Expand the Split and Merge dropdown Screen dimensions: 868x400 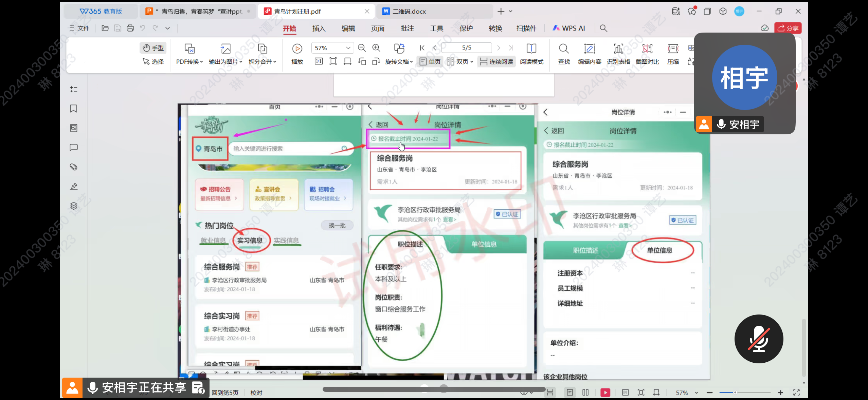click(262, 61)
